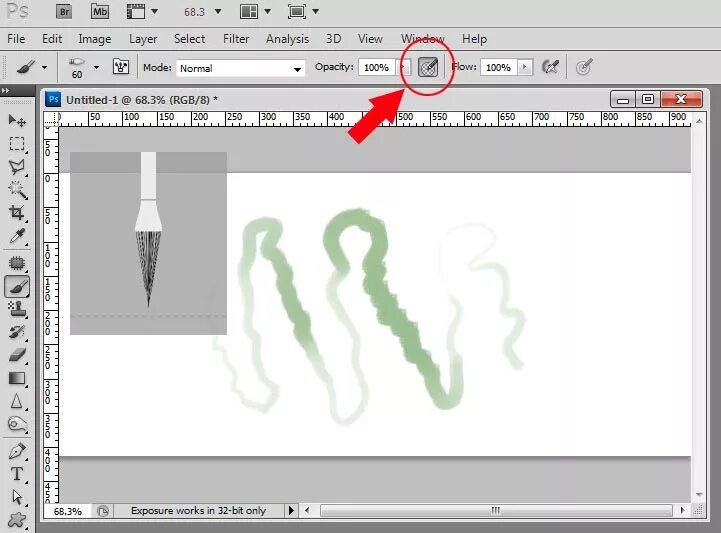Click the horizontal scrollbar left arrow
This screenshot has height=533, width=721.
[308, 510]
